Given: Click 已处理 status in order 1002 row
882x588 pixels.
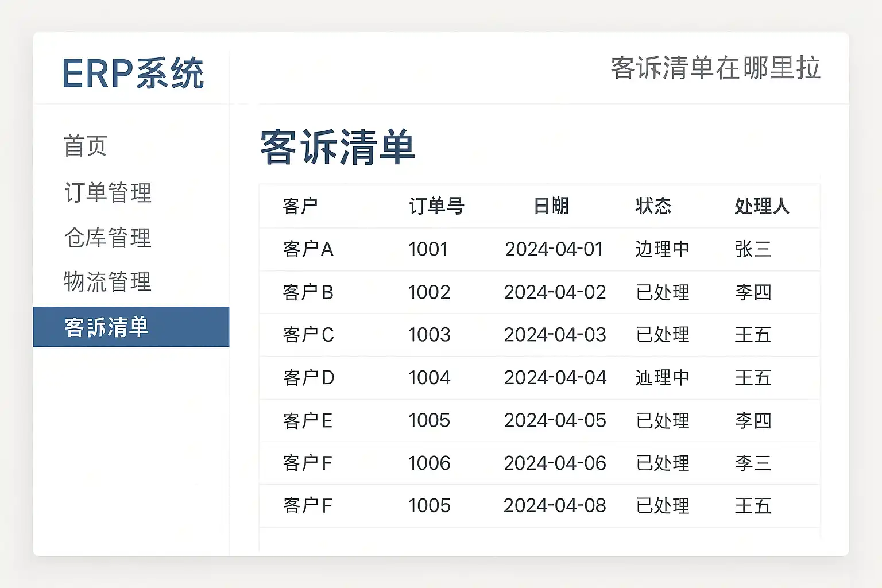Looking at the screenshot, I should pyautogui.click(x=663, y=292).
